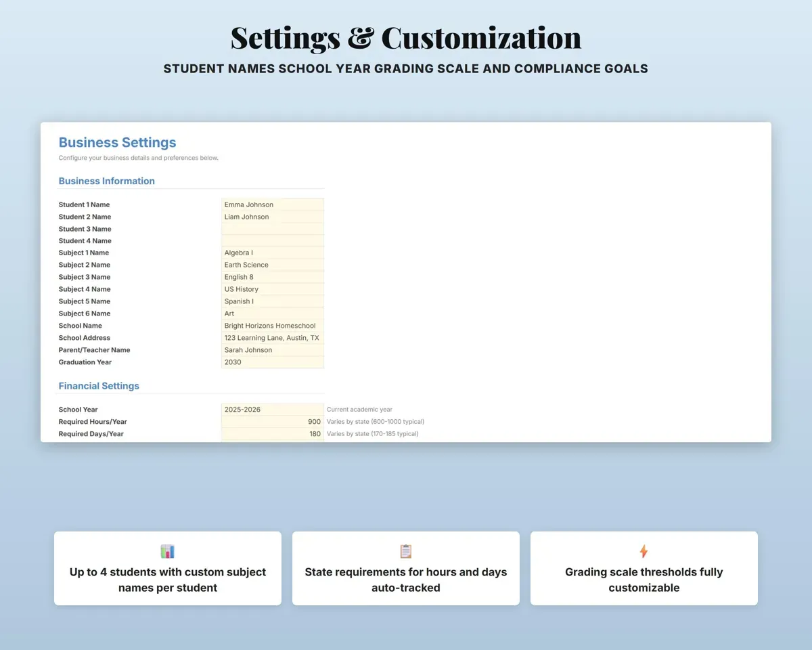
Task: Click the lightning bolt icon on grading card
Action: (644, 551)
